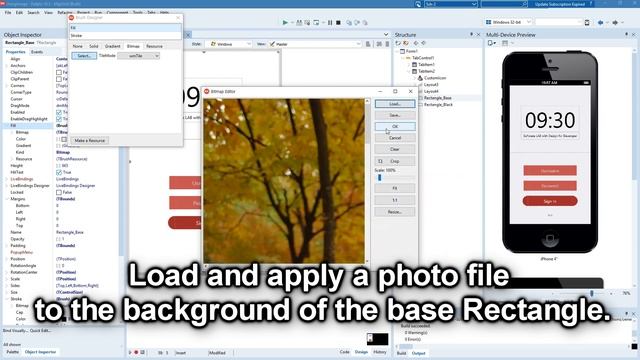
Task: Open View Master dropdown
Action: click(x=315, y=44)
